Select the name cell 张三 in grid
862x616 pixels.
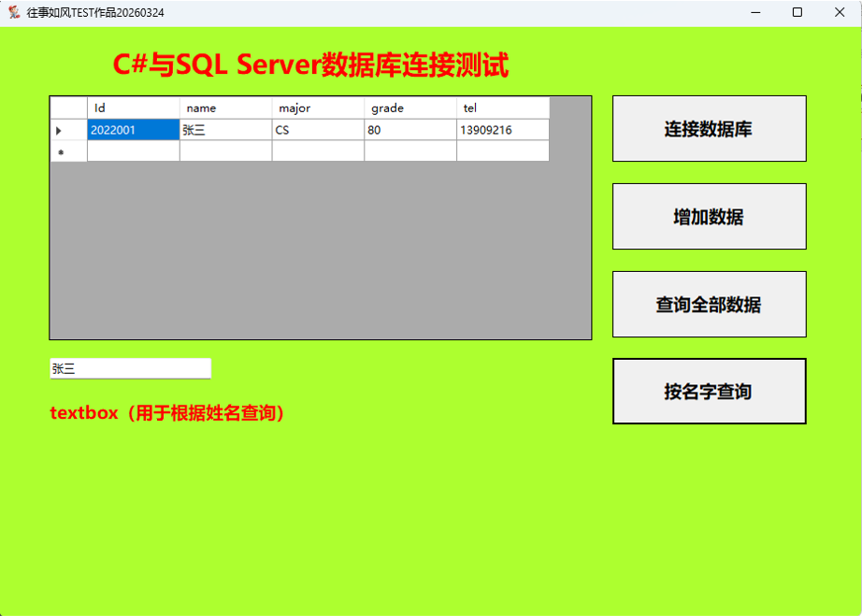(x=225, y=131)
